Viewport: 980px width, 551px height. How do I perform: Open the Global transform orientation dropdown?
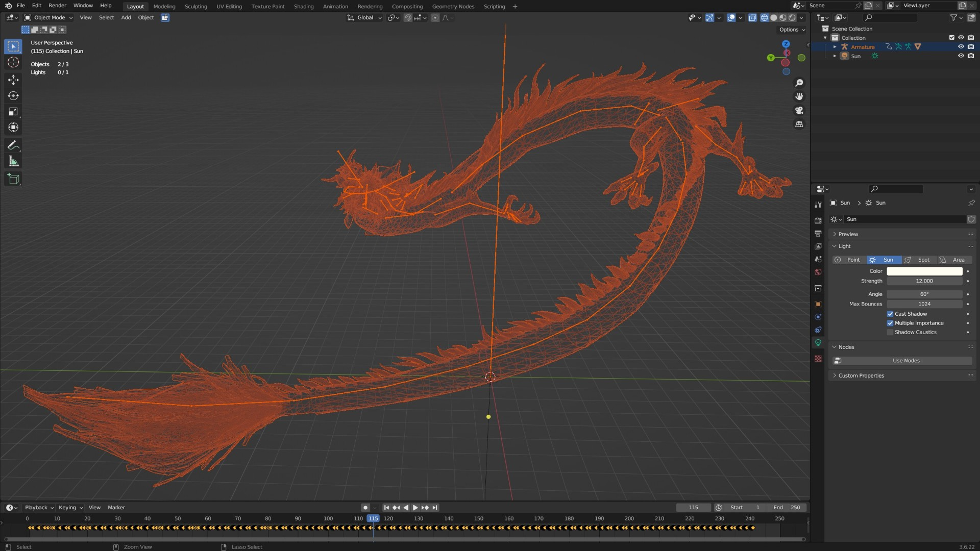(x=364, y=18)
